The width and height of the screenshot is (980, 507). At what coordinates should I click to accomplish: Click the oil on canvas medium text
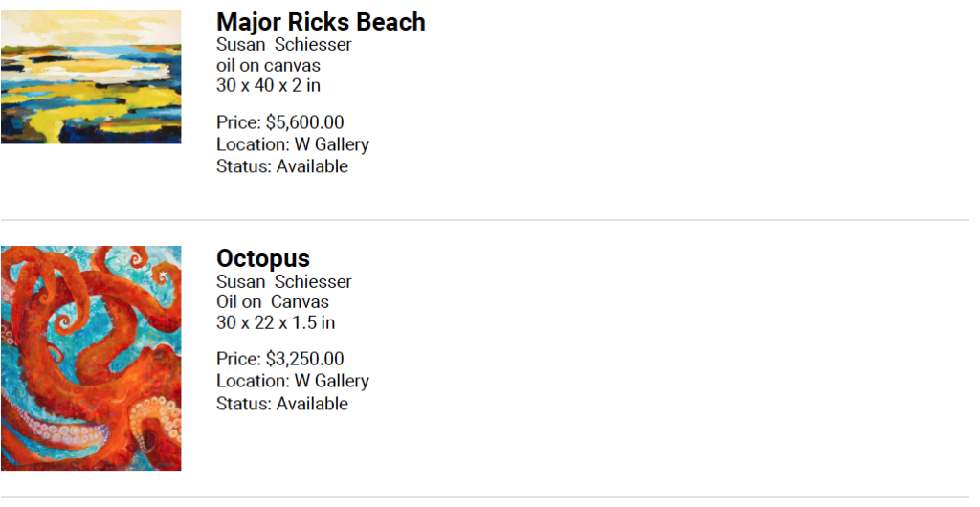tap(268, 66)
